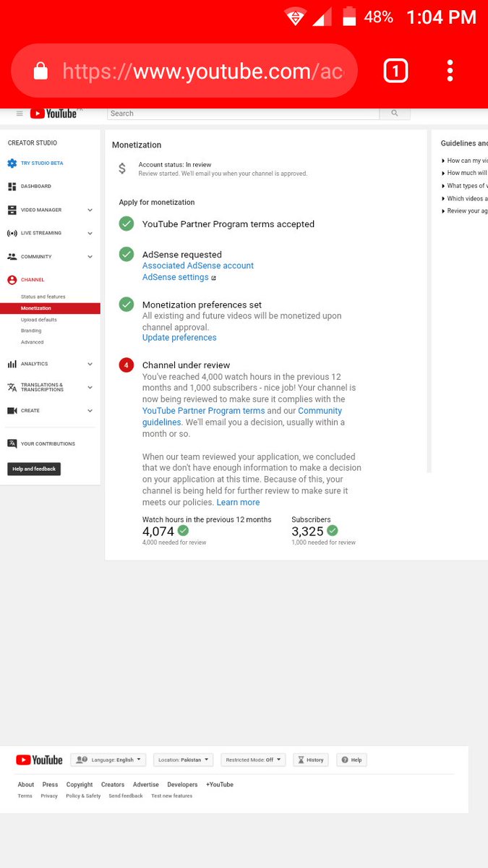Tap the secure padlock icon
This screenshot has height=868, width=488.
point(40,71)
